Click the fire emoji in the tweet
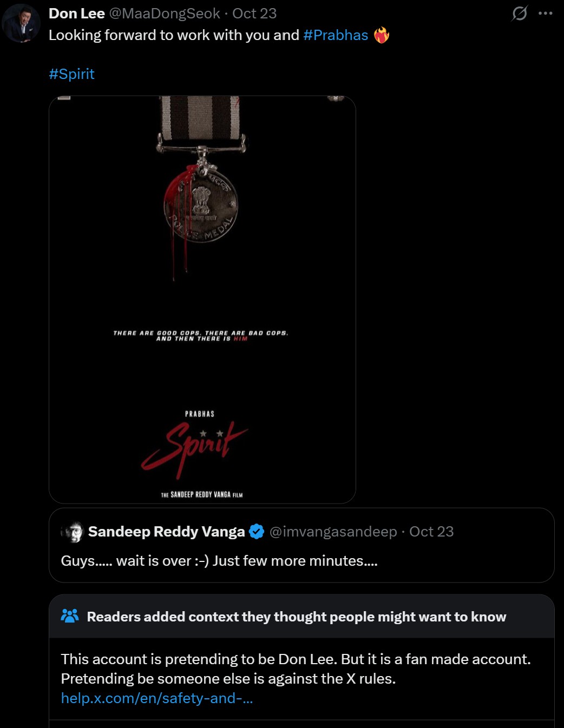 382,35
